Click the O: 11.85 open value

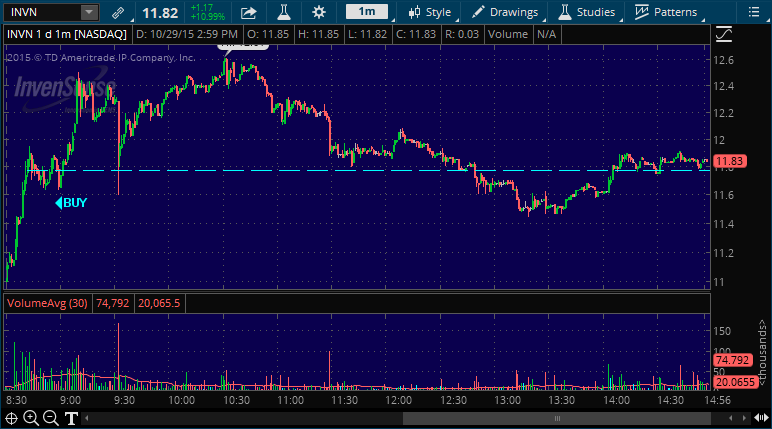click(x=268, y=34)
